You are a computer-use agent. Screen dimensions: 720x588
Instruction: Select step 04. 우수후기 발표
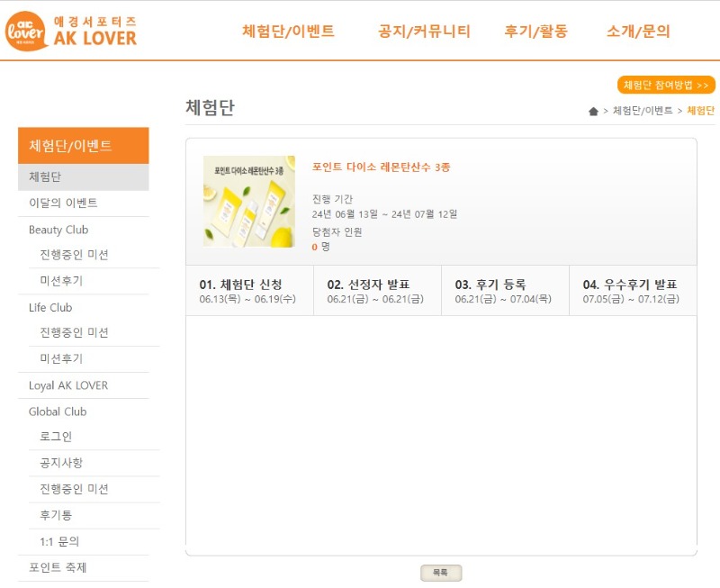[x=633, y=291]
